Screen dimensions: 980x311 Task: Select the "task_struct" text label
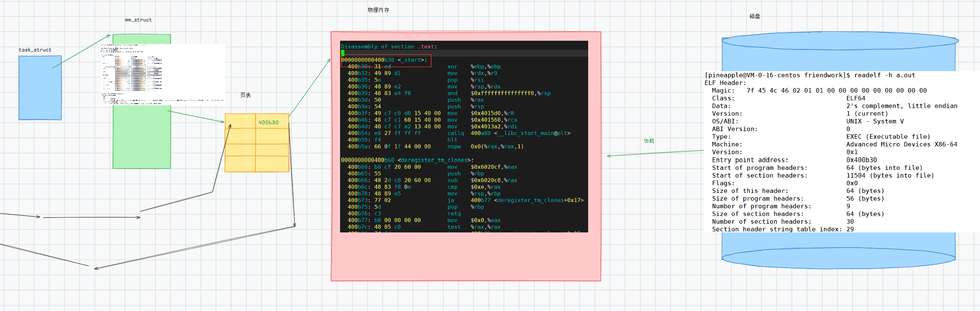(35, 50)
